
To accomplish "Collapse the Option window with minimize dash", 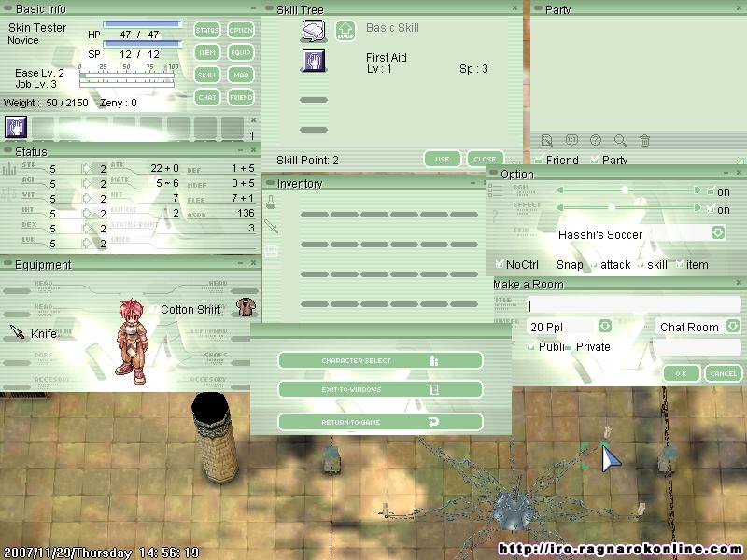I will click(726, 173).
